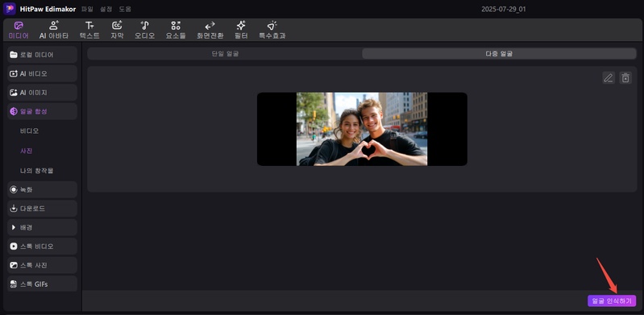Image resolution: width=644 pixels, height=315 pixels.
Task: Open the 필터 filter tool
Action: click(241, 31)
